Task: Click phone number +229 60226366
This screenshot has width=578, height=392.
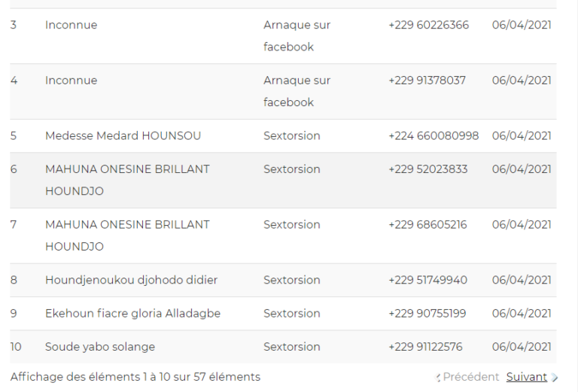Action: click(428, 26)
